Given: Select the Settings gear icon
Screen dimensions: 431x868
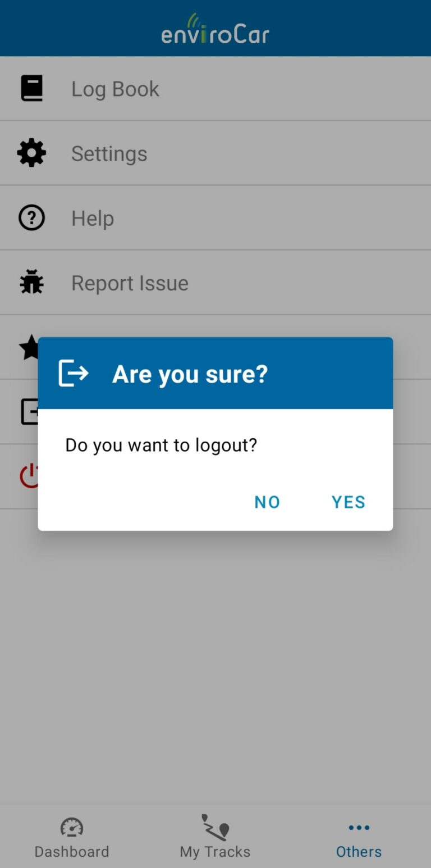Looking at the screenshot, I should 31,152.
